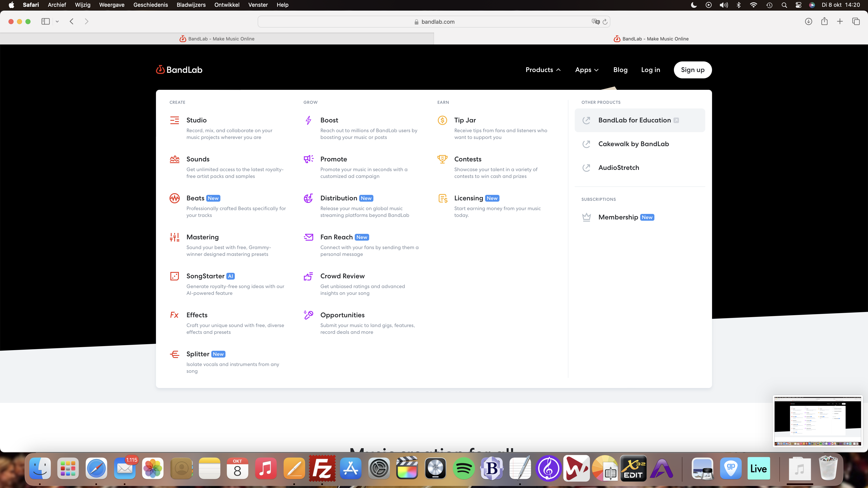Image resolution: width=868 pixels, height=488 pixels.
Task: Toggle Focus moon icon in menu bar
Action: (x=694, y=5)
